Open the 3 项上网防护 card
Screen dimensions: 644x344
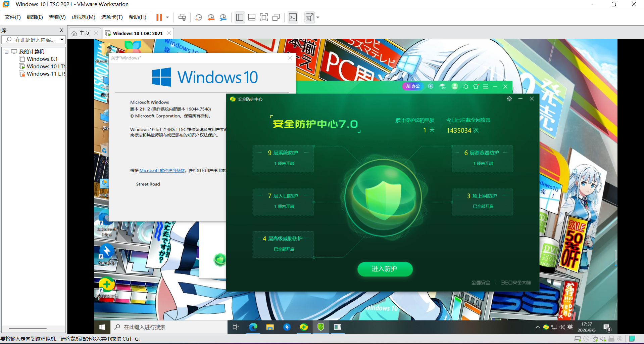click(x=482, y=202)
